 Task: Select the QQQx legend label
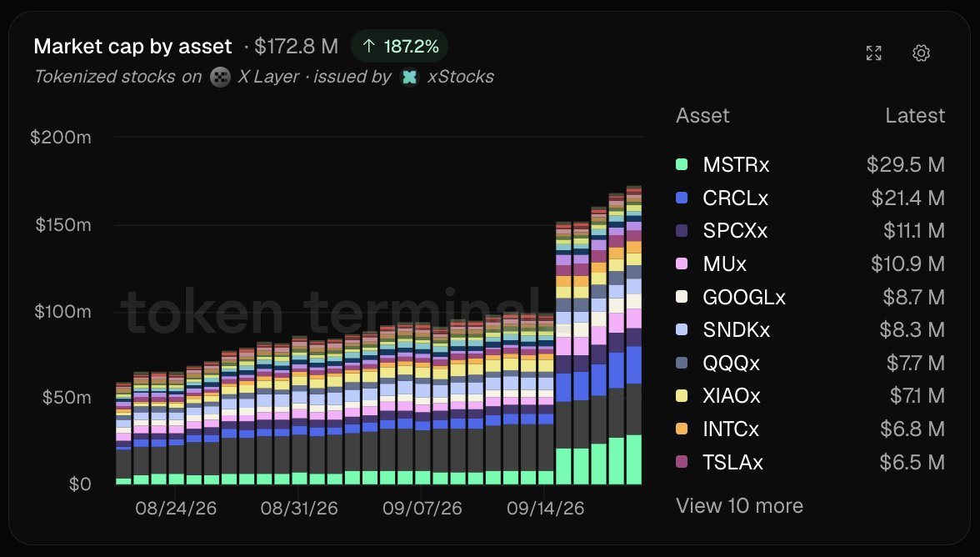click(x=732, y=363)
